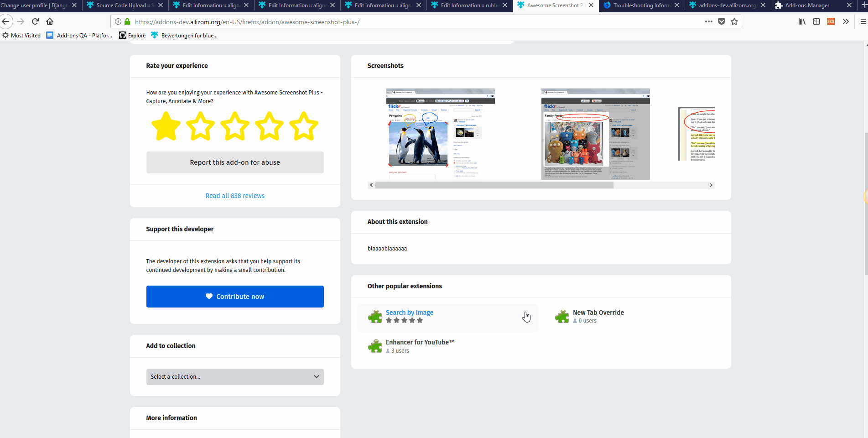Click the blaaaablaaaaaa description text
Screen dimensions: 868x438
point(387,249)
